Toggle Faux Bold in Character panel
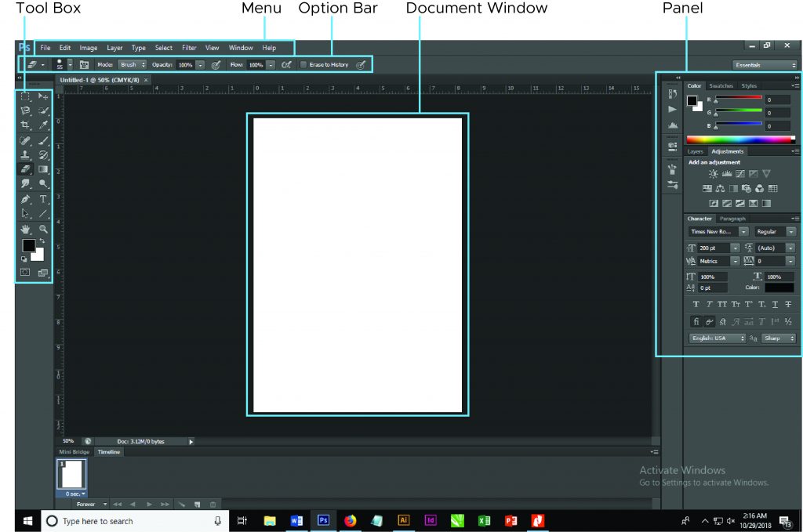The image size is (803, 532). 696,304
